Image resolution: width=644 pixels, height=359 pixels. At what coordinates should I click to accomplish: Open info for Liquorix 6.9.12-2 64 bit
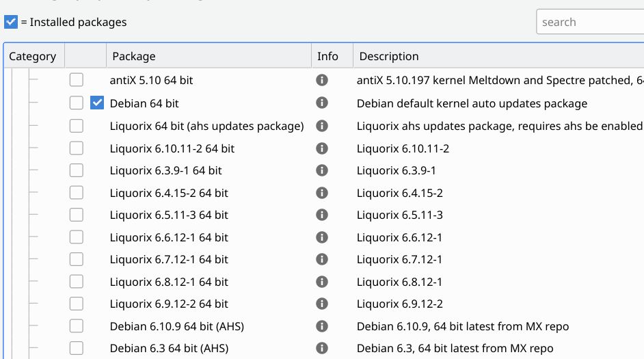click(x=322, y=304)
